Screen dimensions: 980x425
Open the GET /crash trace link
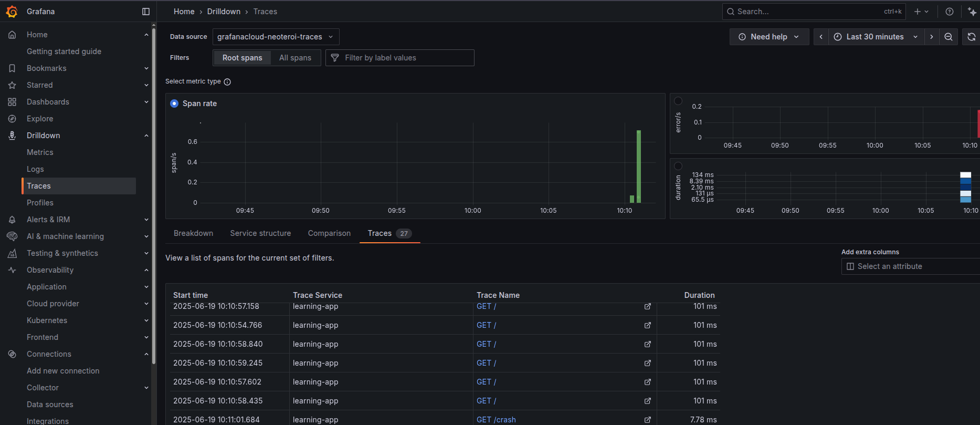(496, 420)
